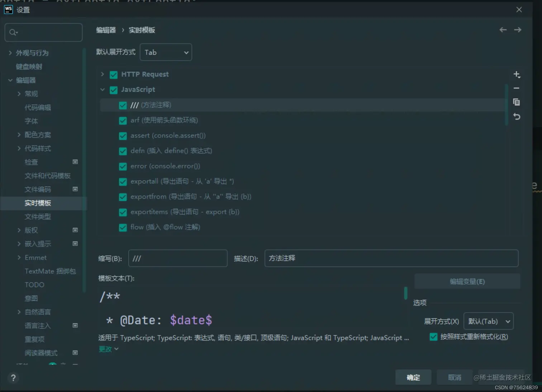
Task: Click the project-level icon beside 检查
Action: click(x=75, y=162)
